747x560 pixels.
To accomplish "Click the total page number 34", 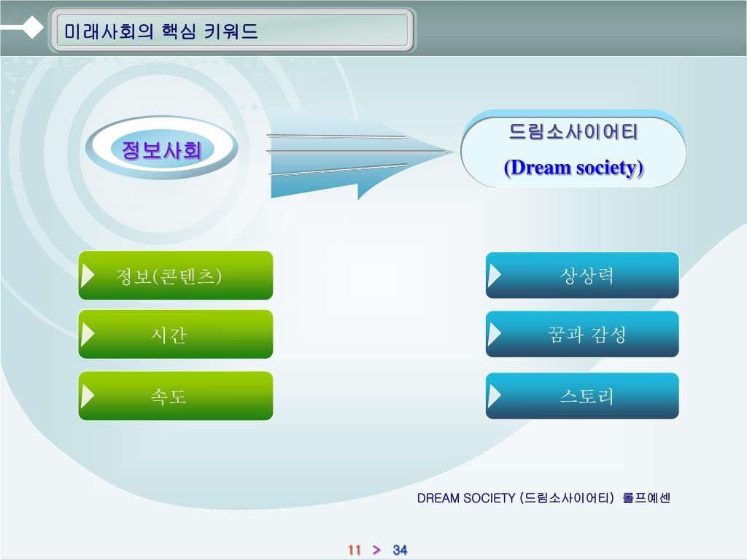I will click(400, 550).
